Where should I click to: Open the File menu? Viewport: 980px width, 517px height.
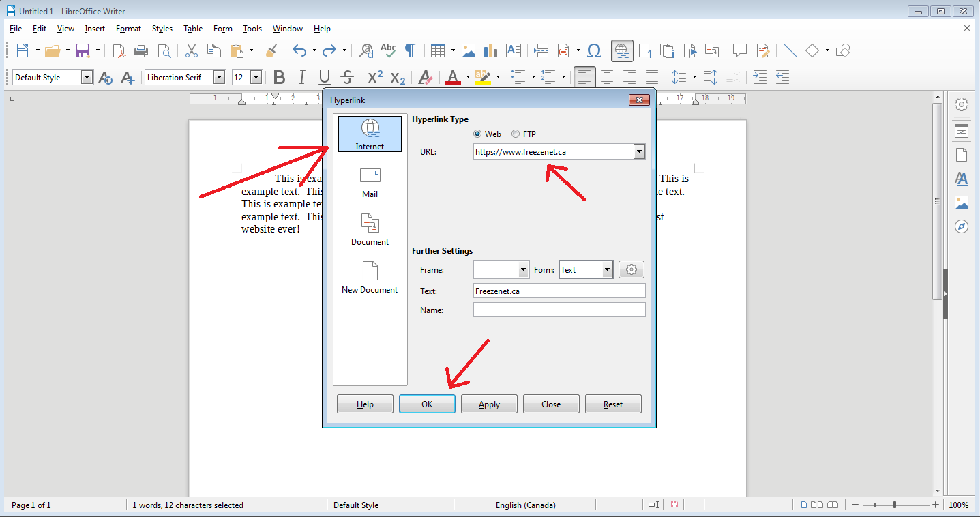tap(16, 29)
